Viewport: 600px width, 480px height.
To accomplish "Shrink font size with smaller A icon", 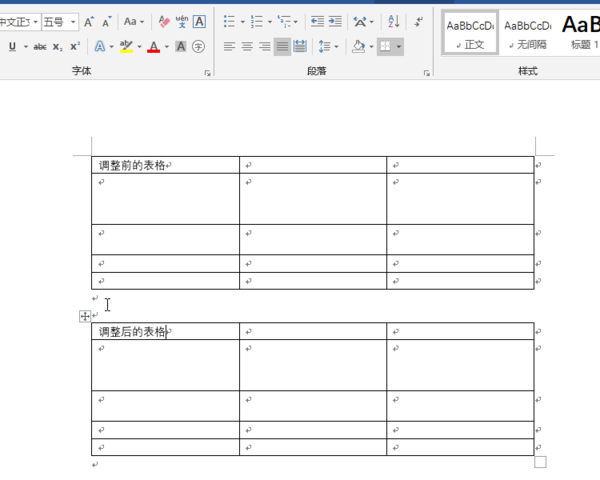I will (x=106, y=22).
